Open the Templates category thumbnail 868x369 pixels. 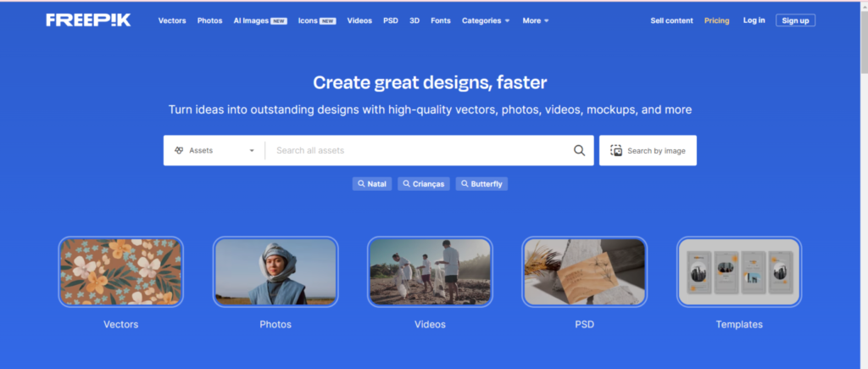[x=738, y=271]
